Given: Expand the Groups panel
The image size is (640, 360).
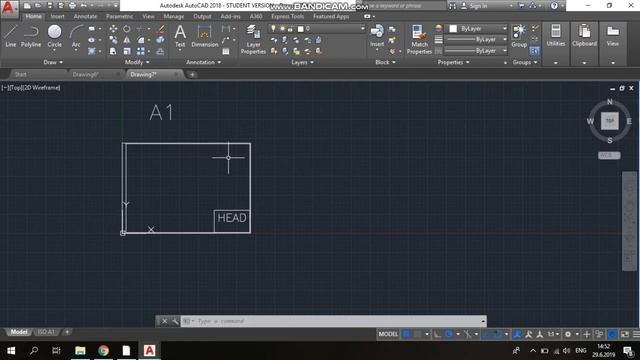Looking at the screenshot, I should (x=525, y=62).
